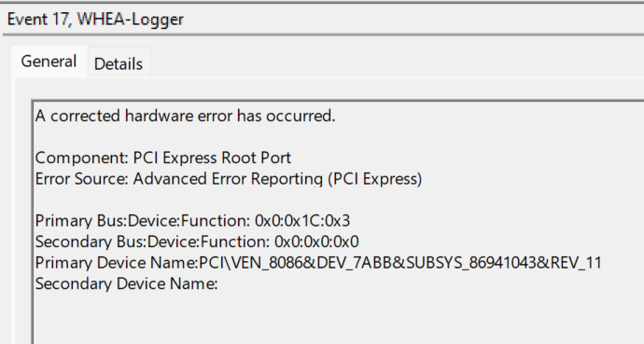Click the line 'A corrected hardware error has occurred.'
644x344 pixels.
click(185, 116)
